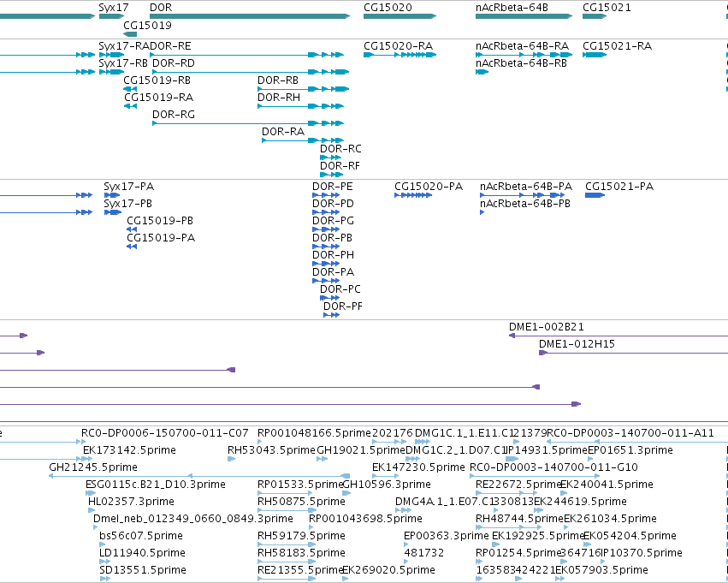Select EST RH58183.5prime
728x583 pixels.
287,562
